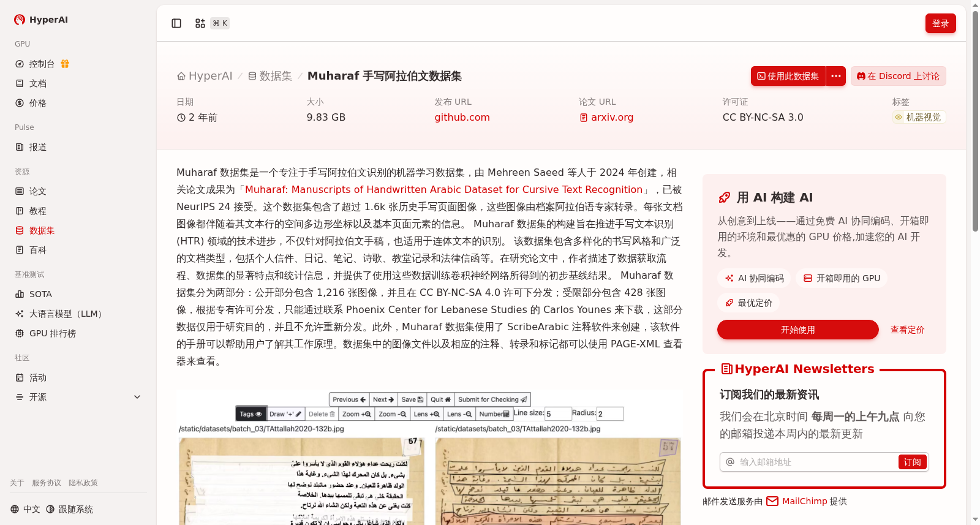Click the clock icon beside 2 年前
Screen dimensions: 980x525
pyautogui.click(x=181, y=118)
